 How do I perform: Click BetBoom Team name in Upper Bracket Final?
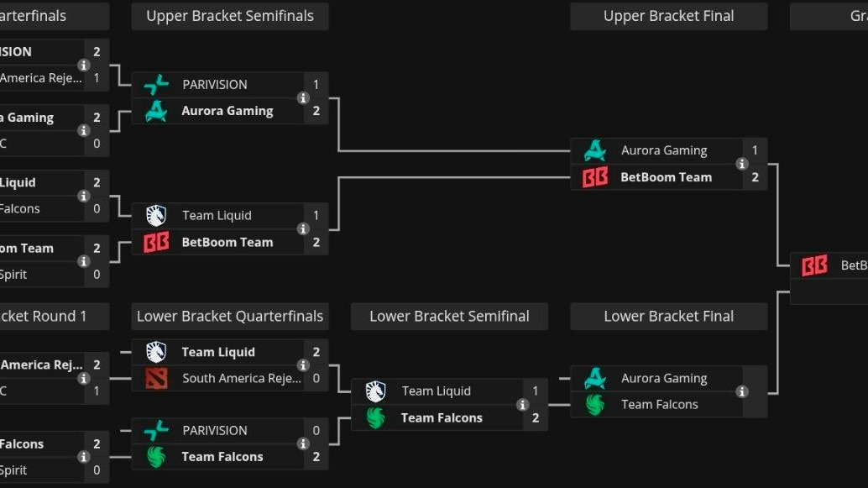coord(666,177)
